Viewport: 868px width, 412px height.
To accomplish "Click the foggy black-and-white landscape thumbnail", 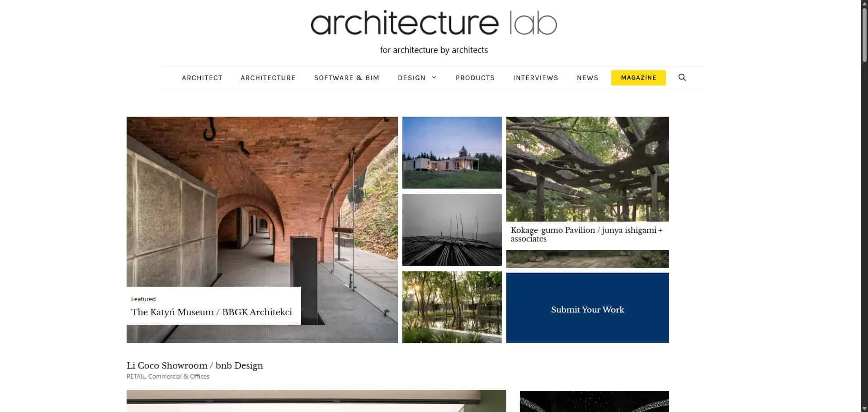I will coord(452,230).
